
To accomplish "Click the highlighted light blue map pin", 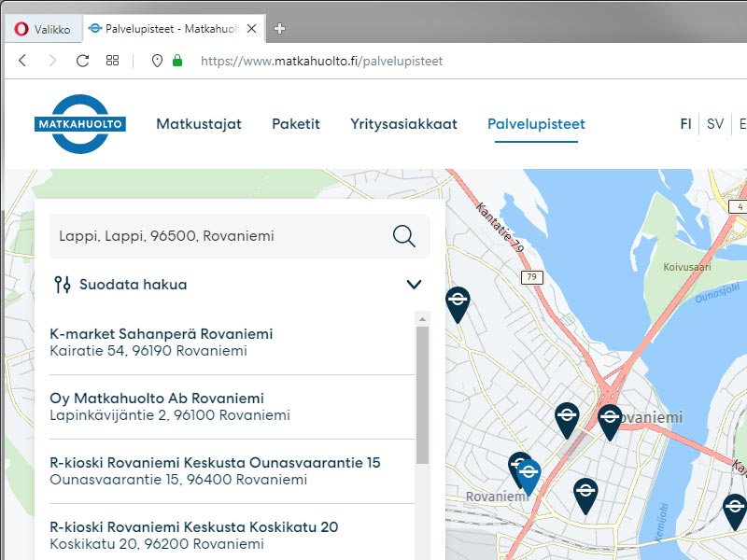I will coord(529,477).
